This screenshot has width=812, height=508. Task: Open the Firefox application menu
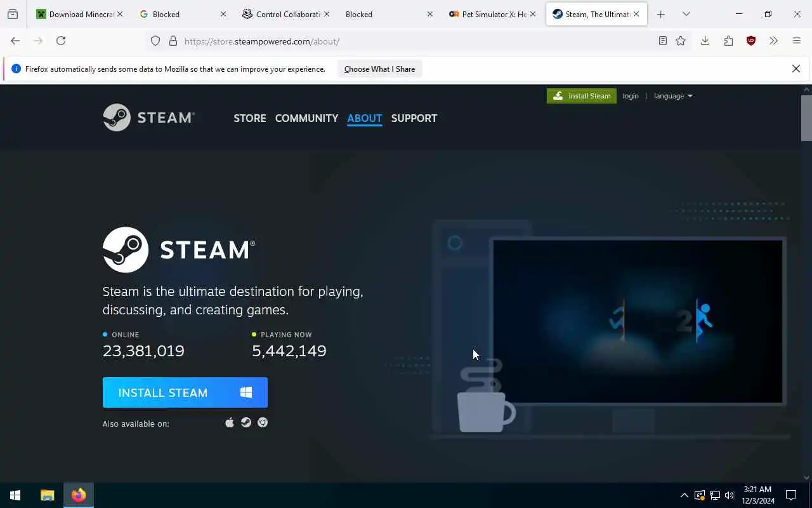click(797, 41)
